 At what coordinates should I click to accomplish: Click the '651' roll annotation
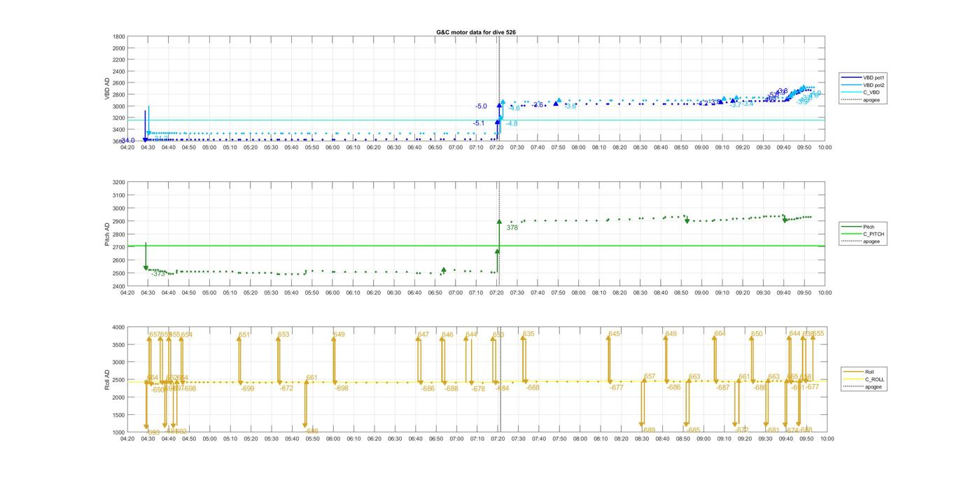[244, 335]
